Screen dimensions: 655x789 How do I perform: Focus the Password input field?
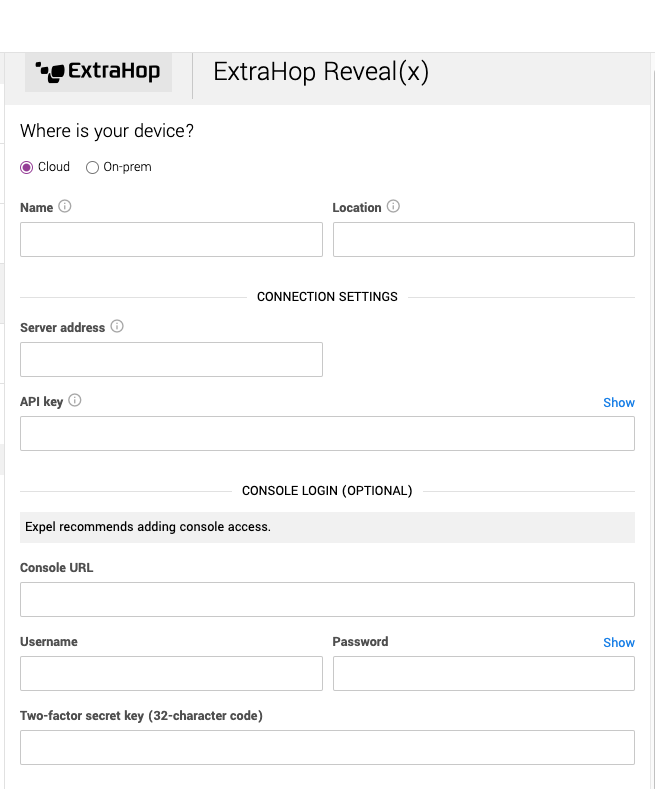click(x=483, y=673)
